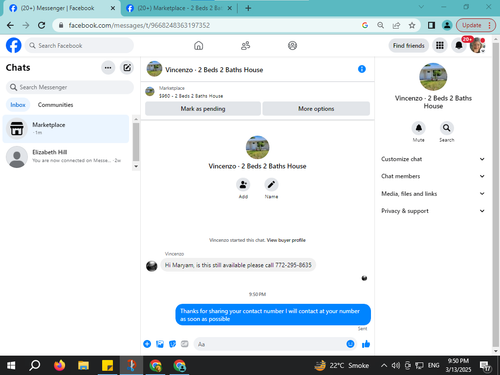Click the browser zoom magnifier icon
Viewport: 500px width, 375px height.
point(380,25)
